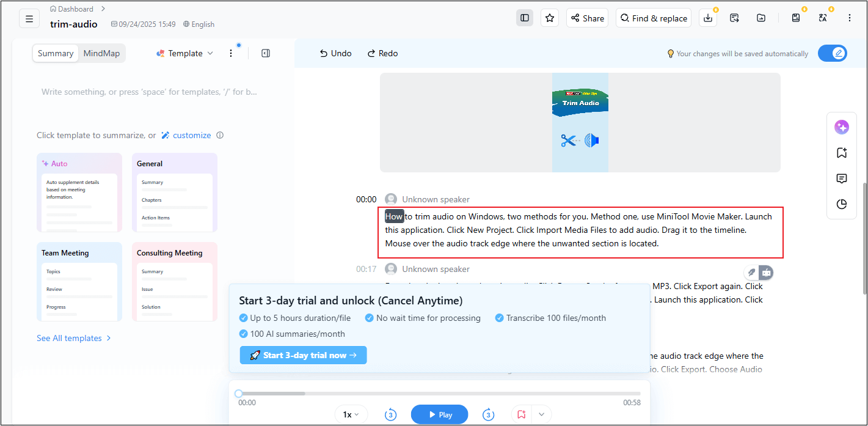
Task: Star this trim-audio file as favorite
Action: (550, 18)
